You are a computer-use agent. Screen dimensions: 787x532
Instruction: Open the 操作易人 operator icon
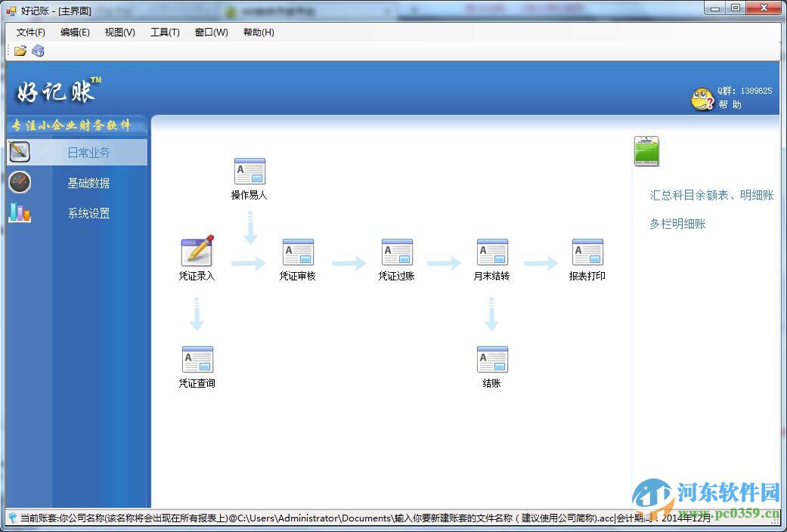tap(249, 170)
